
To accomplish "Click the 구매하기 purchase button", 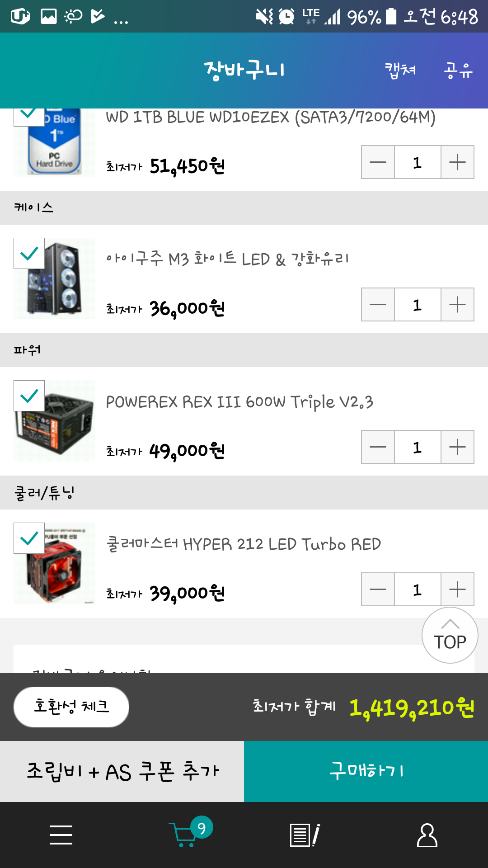I will [x=366, y=771].
